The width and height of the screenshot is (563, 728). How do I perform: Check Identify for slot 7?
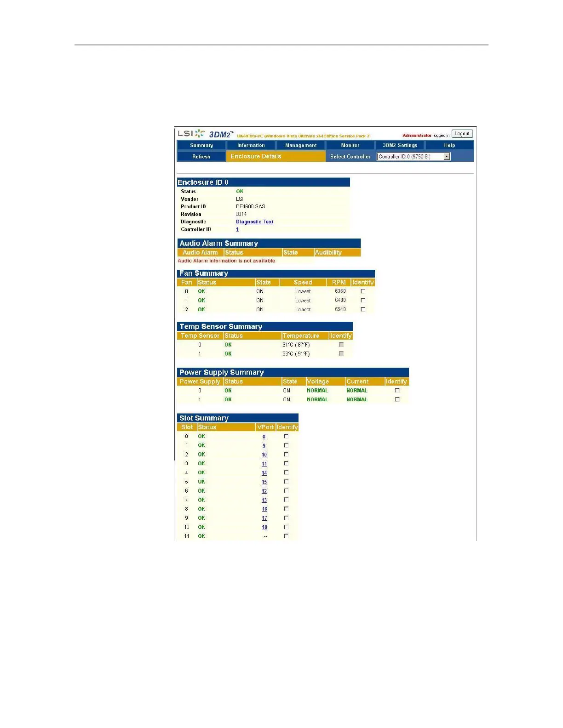click(286, 500)
